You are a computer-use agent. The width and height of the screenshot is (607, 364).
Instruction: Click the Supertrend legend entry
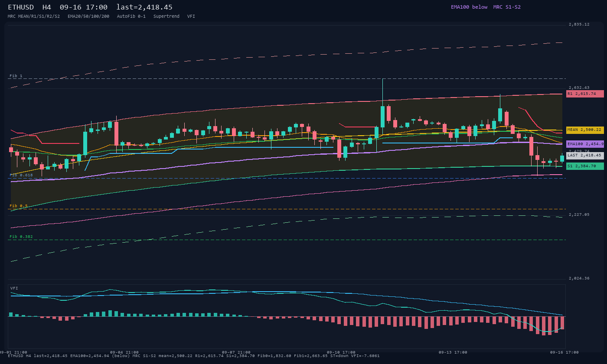pos(166,16)
